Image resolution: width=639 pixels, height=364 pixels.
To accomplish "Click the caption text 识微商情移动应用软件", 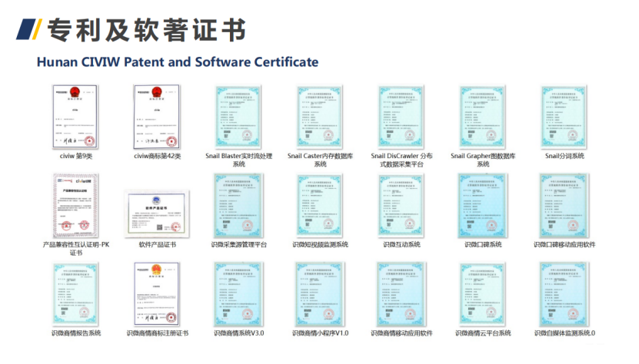I will point(402,333).
